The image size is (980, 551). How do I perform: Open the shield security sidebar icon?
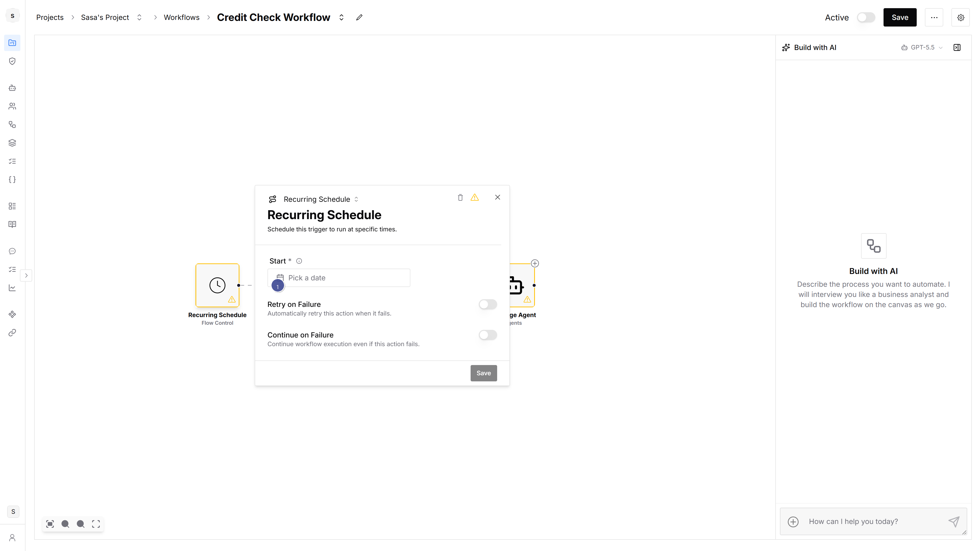point(12,61)
